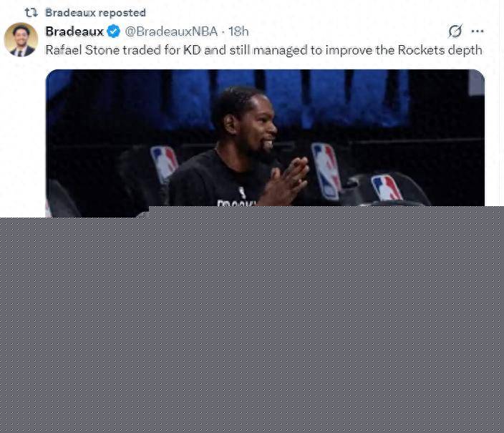Click the NBA logo on left chair
The width and height of the screenshot is (504, 433).
pyautogui.click(x=164, y=164)
